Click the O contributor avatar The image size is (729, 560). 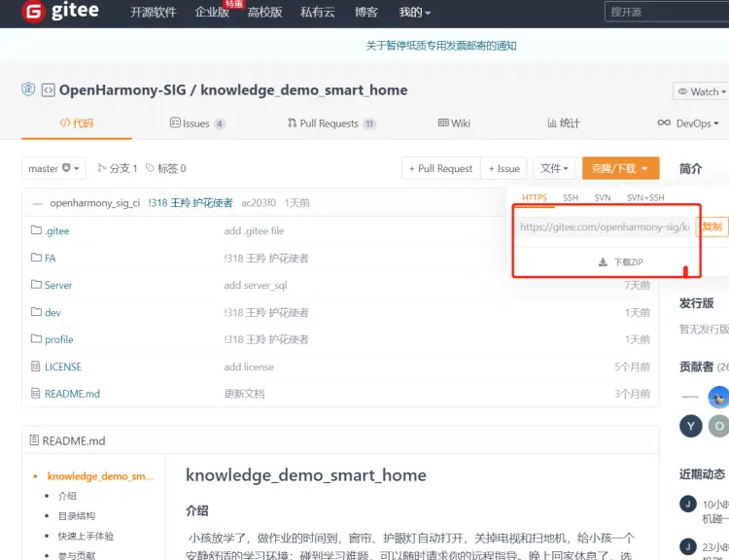(718, 426)
